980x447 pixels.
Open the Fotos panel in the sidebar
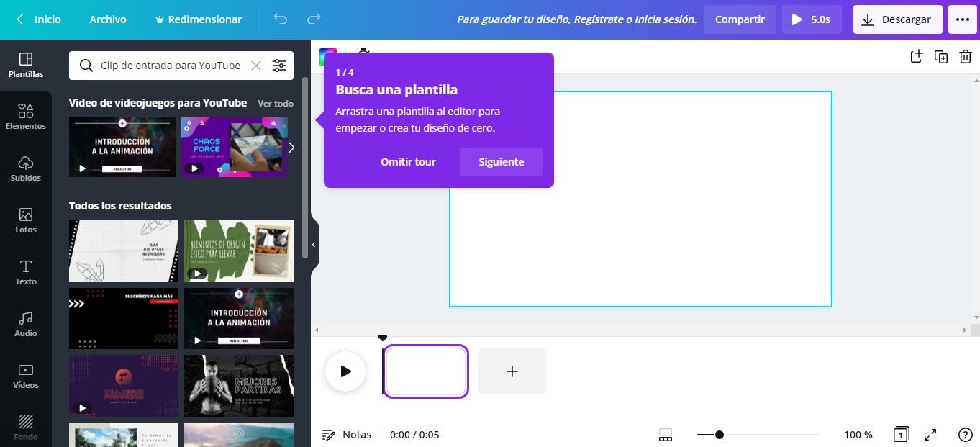point(26,221)
